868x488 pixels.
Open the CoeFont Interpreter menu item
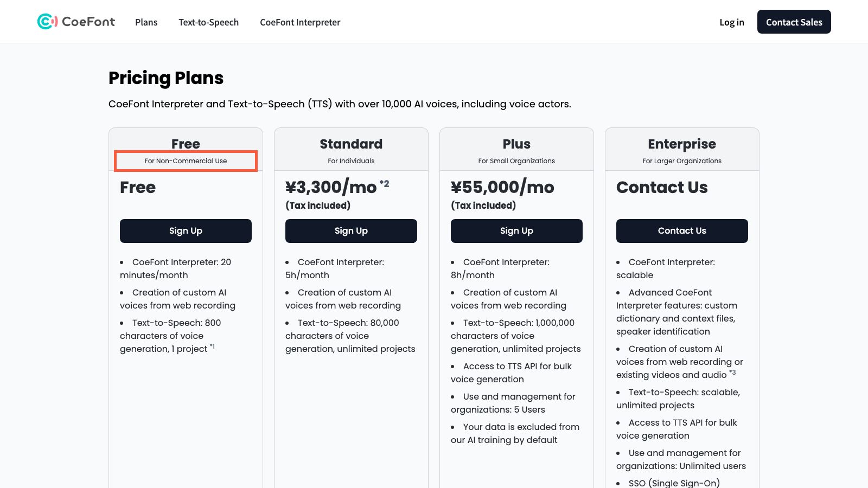coord(300,22)
